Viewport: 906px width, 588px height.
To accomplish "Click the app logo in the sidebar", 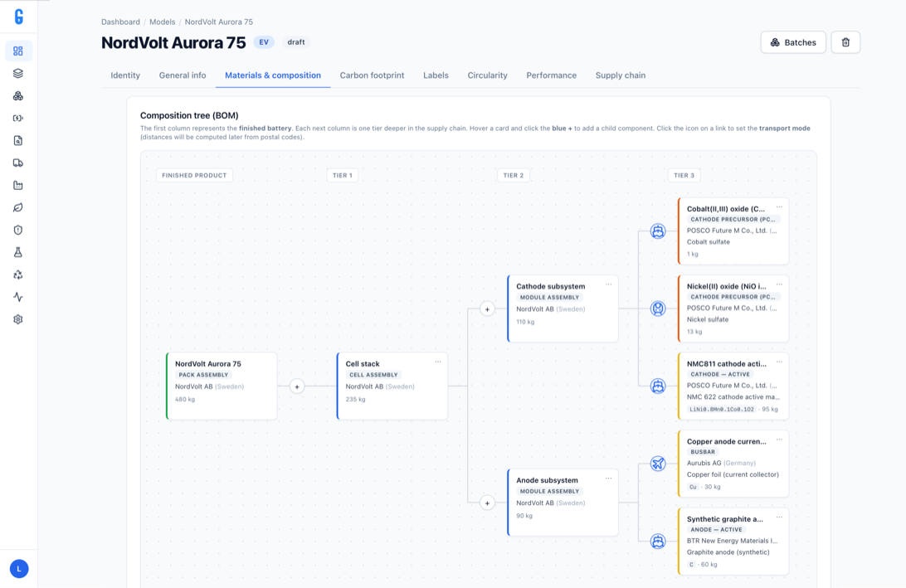I will (x=18, y=17).
